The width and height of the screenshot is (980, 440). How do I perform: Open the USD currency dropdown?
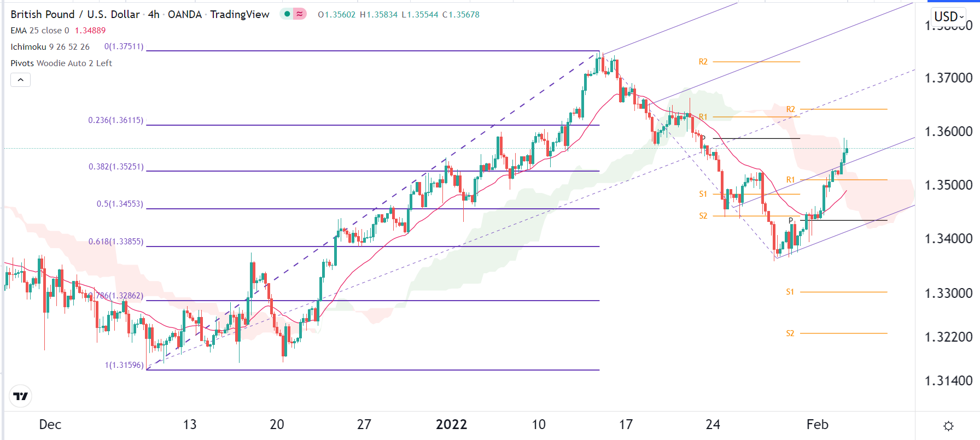(949, 16)
